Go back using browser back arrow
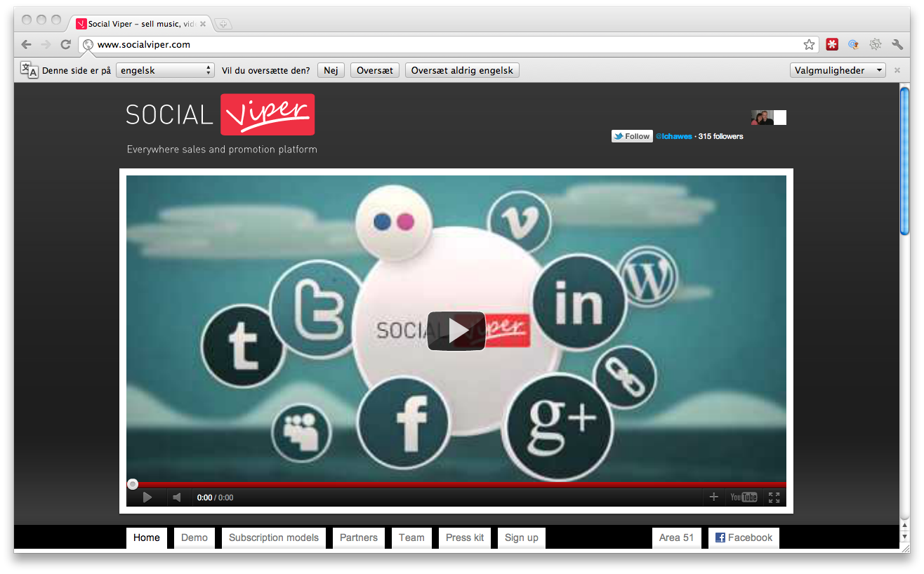Screen dimensions: 924x574 click(x=27, y=44)
